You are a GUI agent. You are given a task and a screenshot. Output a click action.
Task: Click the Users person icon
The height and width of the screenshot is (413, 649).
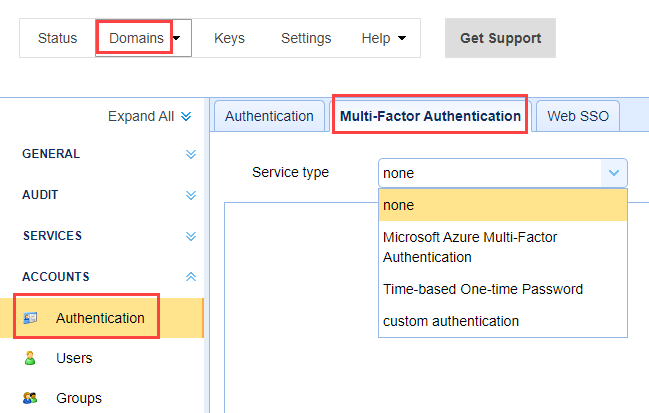point(30,358)
